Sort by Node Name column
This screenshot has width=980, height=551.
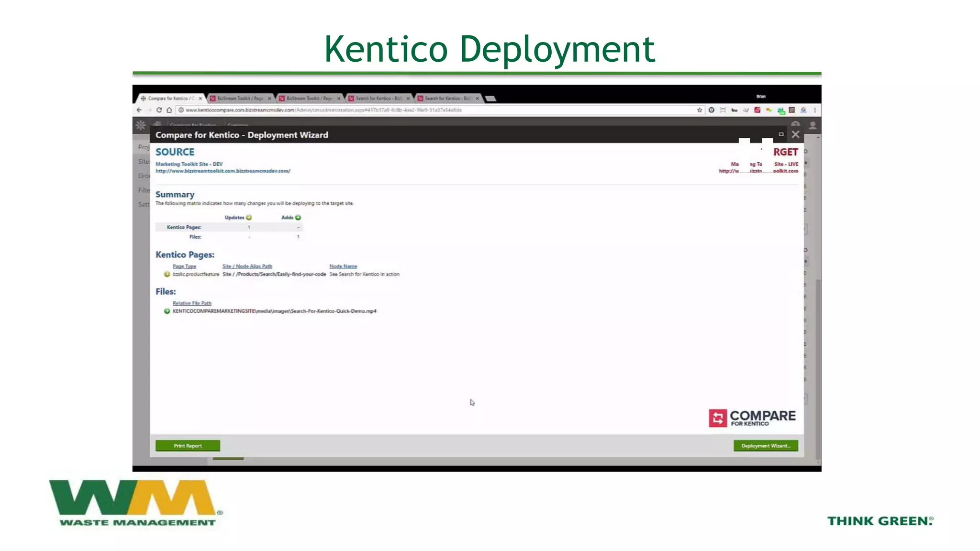click(343, 266)
